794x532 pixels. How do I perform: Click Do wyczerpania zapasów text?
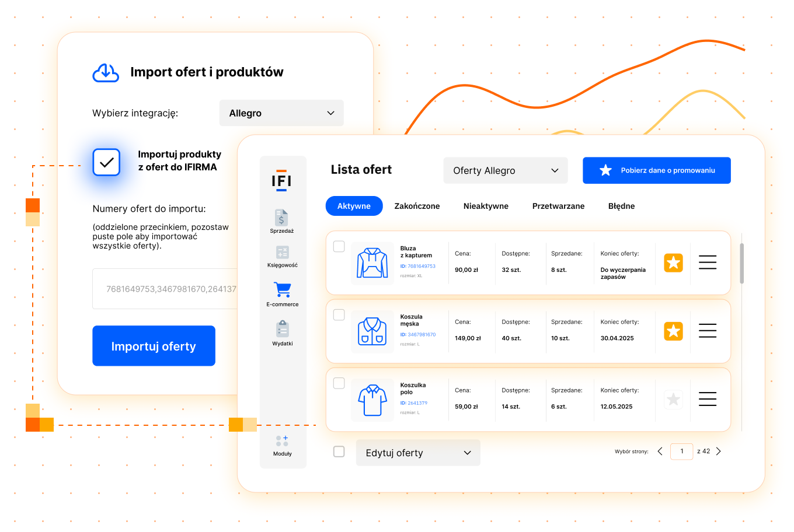[623, 274]
